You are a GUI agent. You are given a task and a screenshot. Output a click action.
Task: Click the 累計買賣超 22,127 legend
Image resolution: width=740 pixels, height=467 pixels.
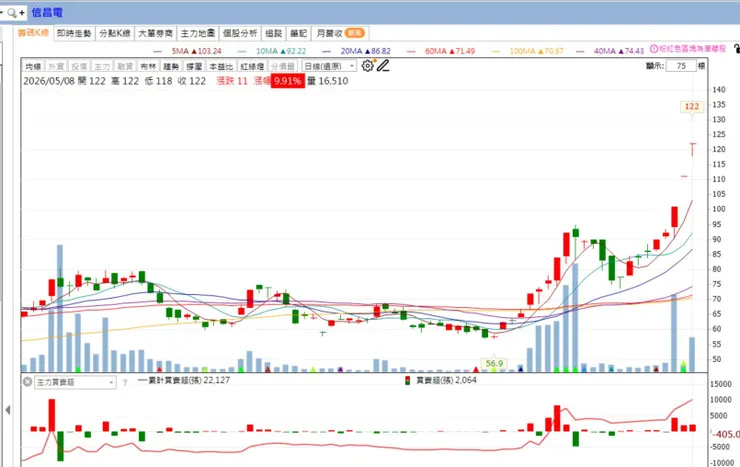point(184,380)
